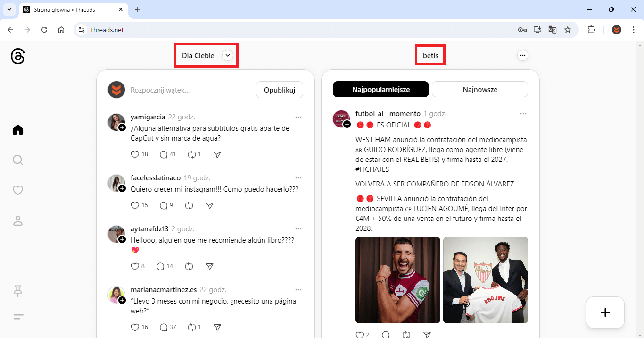Open options menu on yamigarcia's post
The height and width of the screenshot is (338, 644).
[298, 117]
